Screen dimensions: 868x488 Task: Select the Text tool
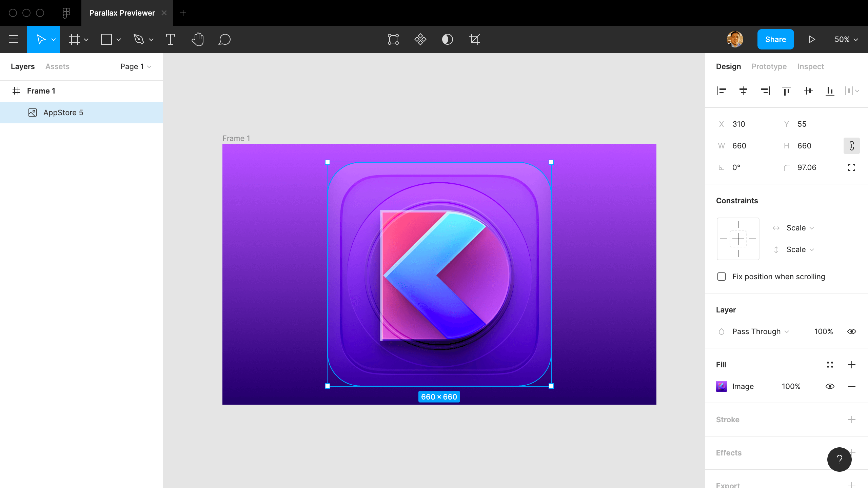[170, 39]
